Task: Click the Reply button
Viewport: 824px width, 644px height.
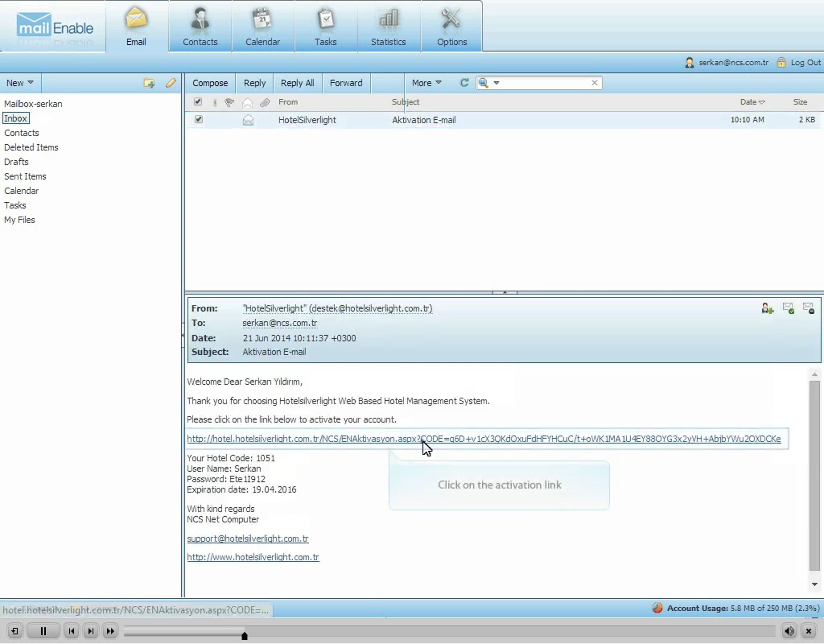Action: [x=255, y=83]
